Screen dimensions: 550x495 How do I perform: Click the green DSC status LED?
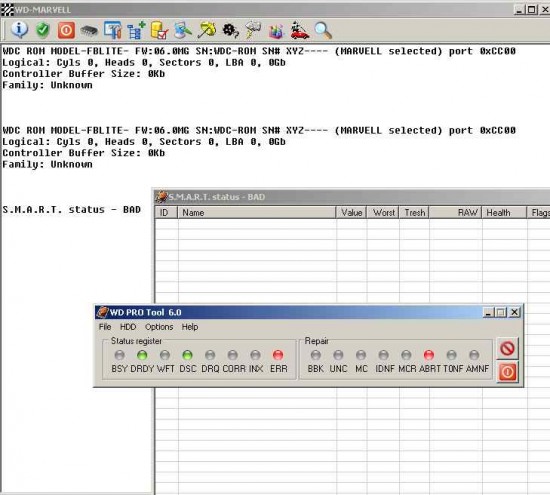187,355
